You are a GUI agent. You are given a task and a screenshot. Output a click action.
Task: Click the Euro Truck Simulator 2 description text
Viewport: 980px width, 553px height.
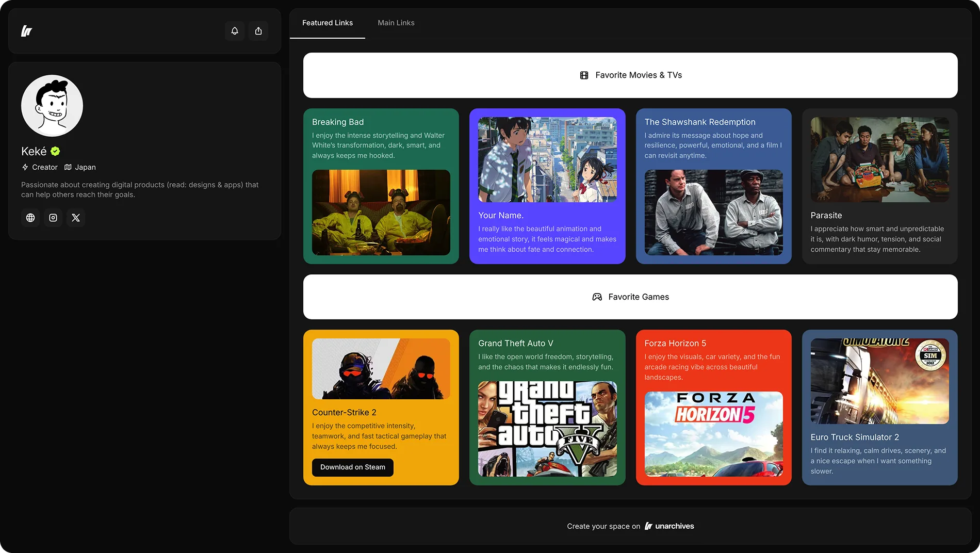(x=878, y=461)
